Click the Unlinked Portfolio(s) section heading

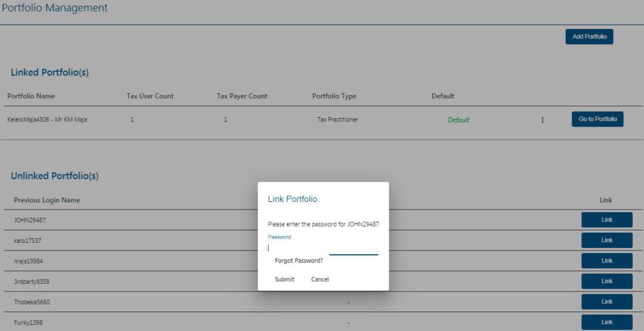[x=55, y=176]
